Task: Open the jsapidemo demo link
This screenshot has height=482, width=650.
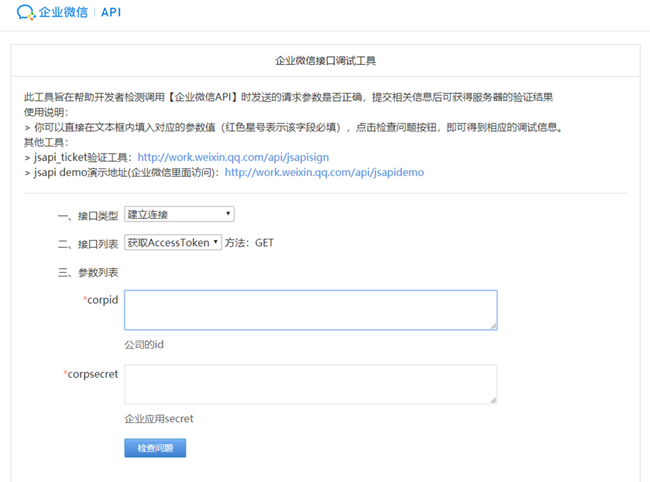Action: coord(324,172)
